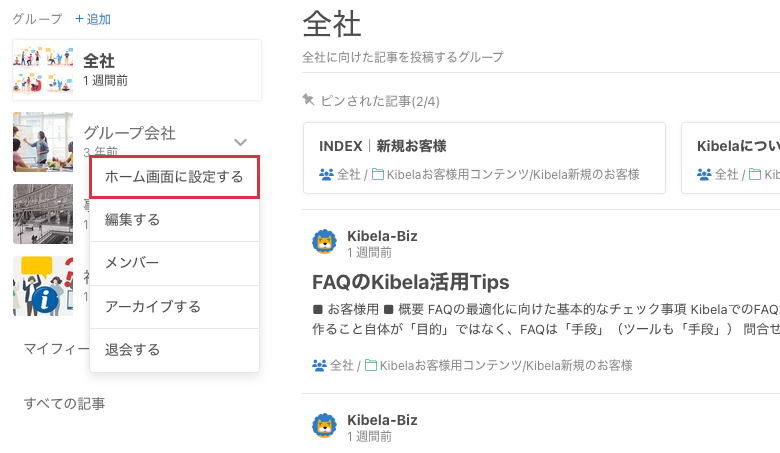Select ホーム画面に設定する menu item

(174, 177)
